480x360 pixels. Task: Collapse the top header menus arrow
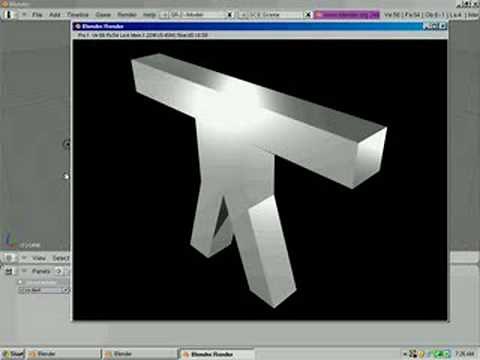[24, 15]
